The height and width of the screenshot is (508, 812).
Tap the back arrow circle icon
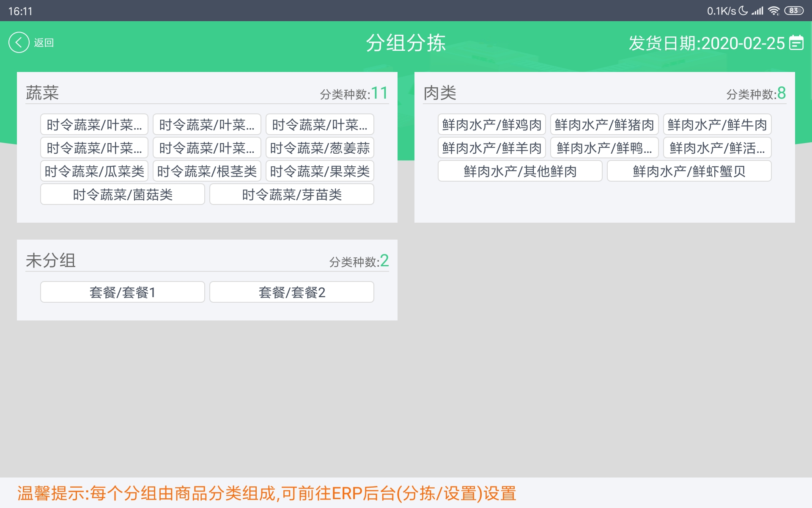(19, 42)
